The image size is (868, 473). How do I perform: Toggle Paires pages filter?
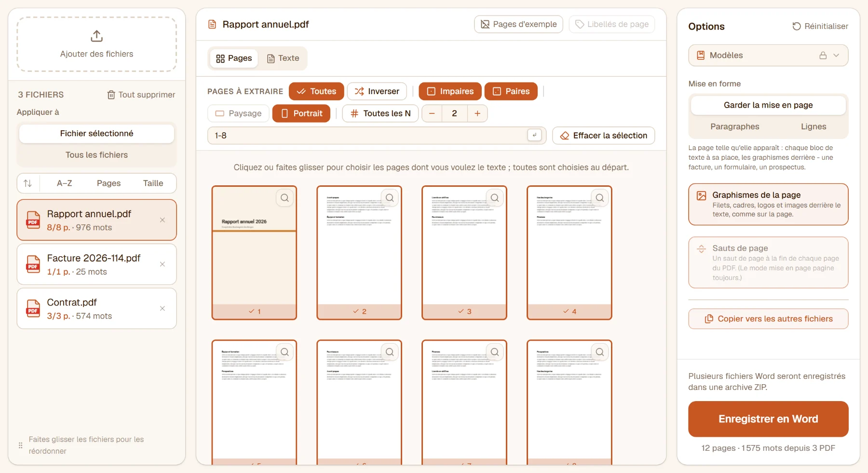pyautogui.click(x=511, y=91)
